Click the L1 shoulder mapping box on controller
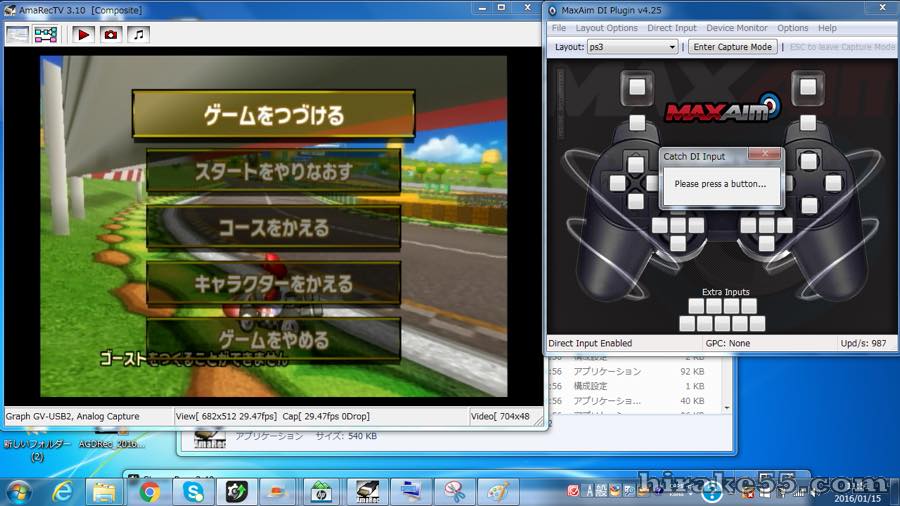The width and height of the screenshot is (900, 506). pos(637,123)
